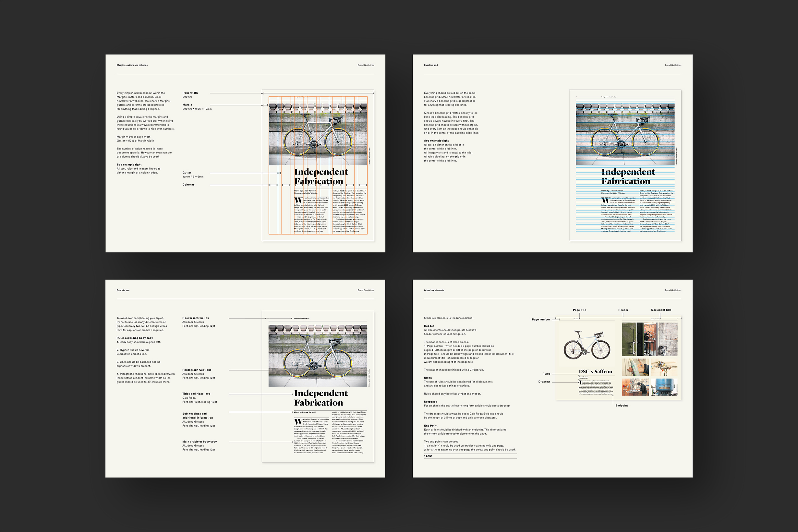Image resolution: width=798 pixels, height=532 pixels.
Task: Click the bike photo with blue baseline lines
Action: pos(625,134)
